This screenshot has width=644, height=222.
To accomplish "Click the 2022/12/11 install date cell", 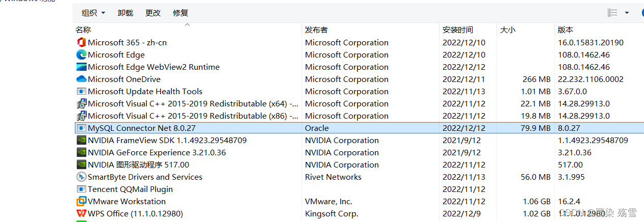I will pyautogui.click(x=463, y=79).
